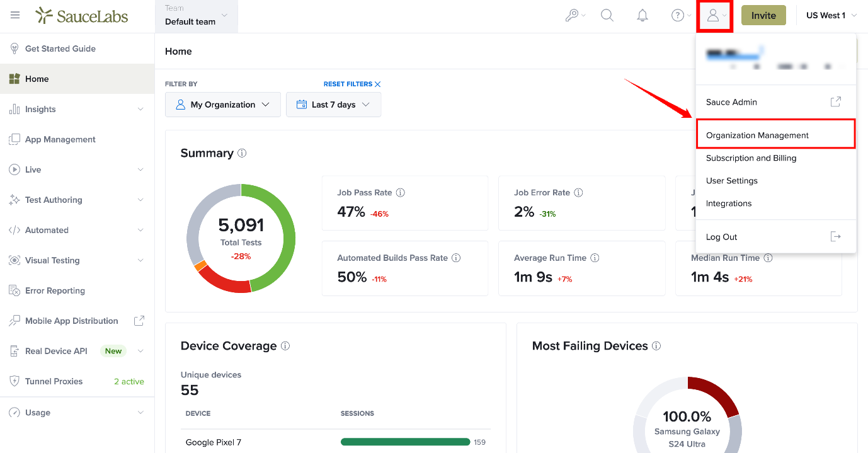Click info icon next to Job Pass Rate
This screenshot has height=453, width=868.
point(400,193)
